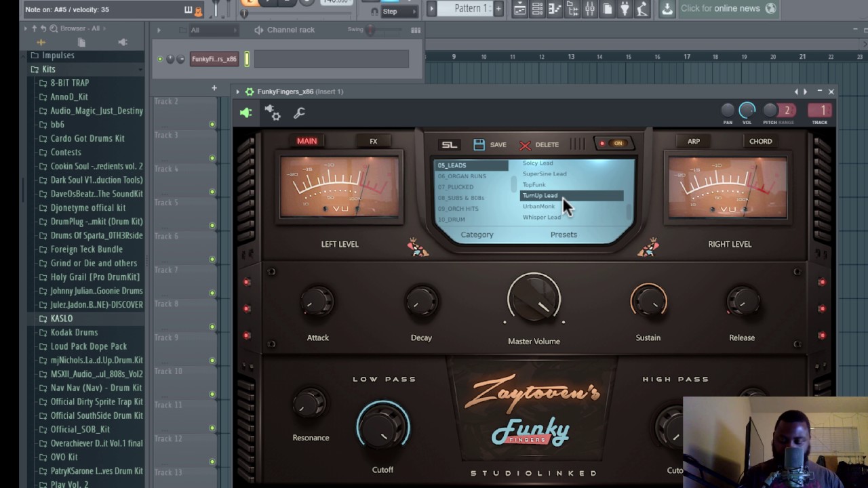Click the typing keyboard to piano icon in hint bar

189,10
